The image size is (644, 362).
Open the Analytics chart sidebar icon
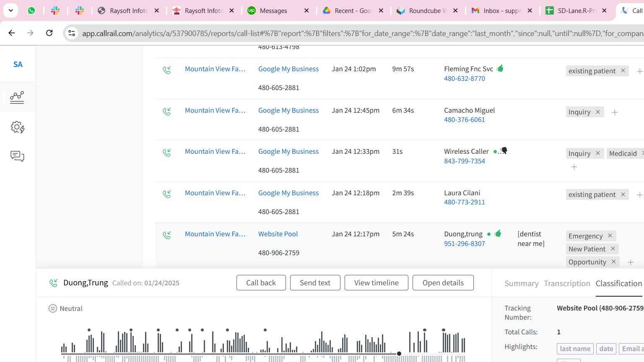coord(17,97)
